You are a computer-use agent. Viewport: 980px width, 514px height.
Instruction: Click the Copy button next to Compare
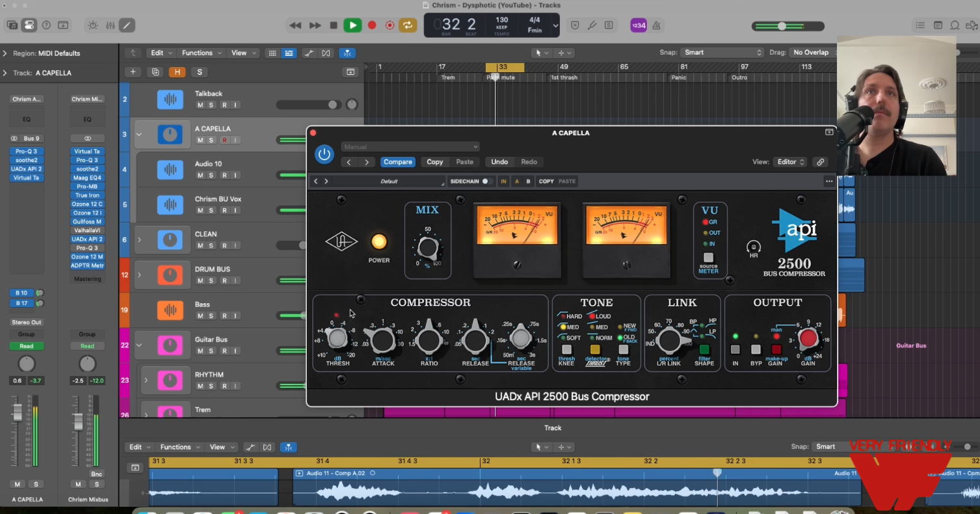(434, 162)
